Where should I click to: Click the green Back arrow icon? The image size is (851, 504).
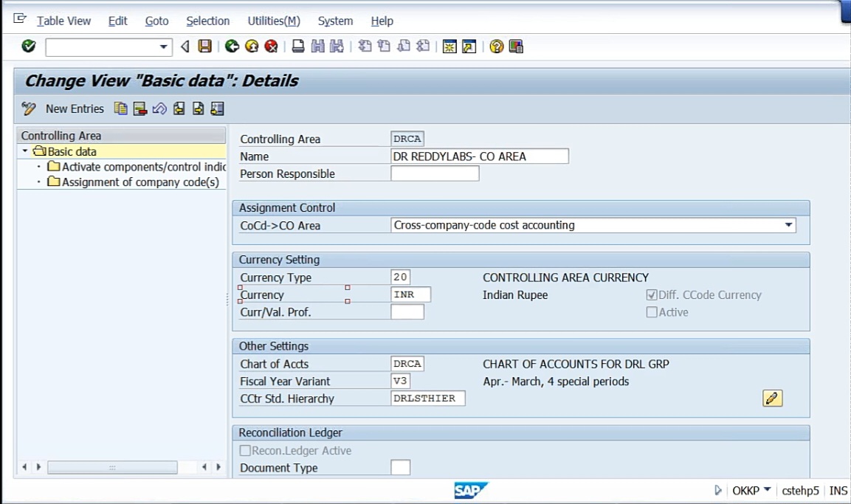(x=232, y=46)
